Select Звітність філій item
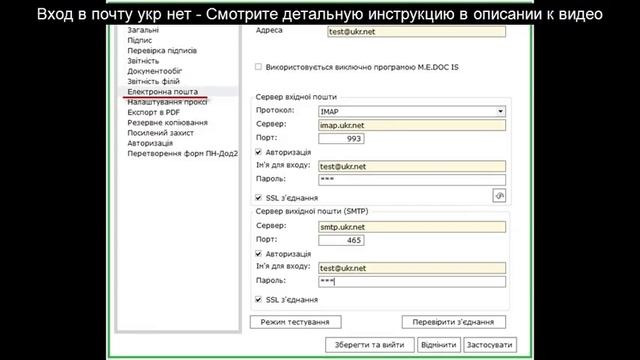 coord(153,81)
